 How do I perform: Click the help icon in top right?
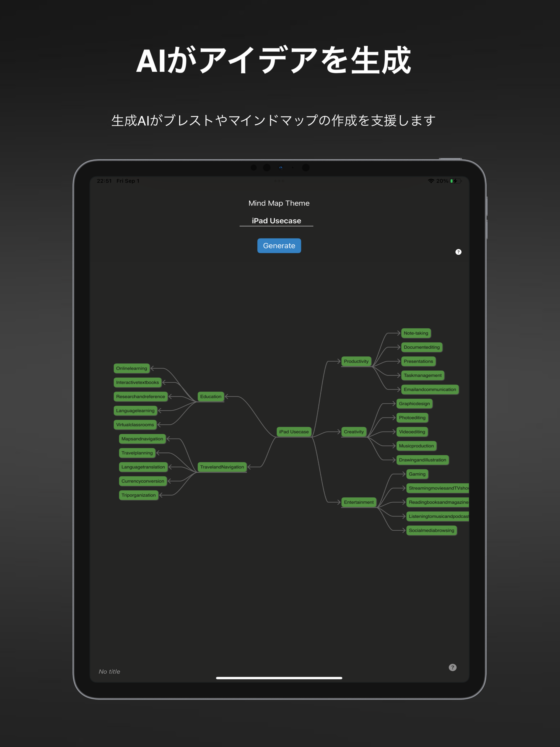[458, 253]
